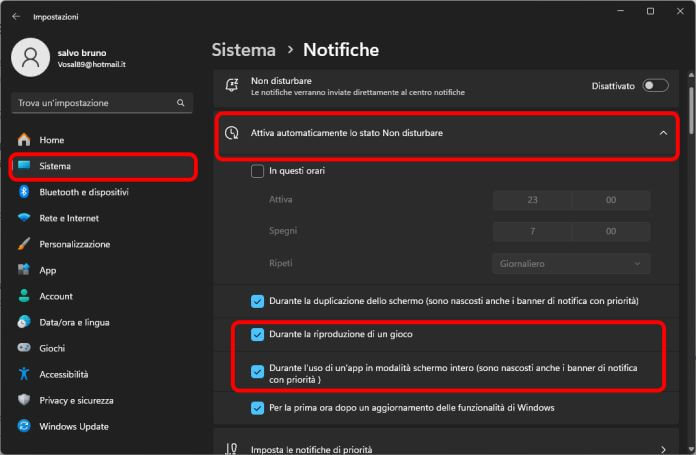Click the Non disturbare bell icon

tap(232, 85)
